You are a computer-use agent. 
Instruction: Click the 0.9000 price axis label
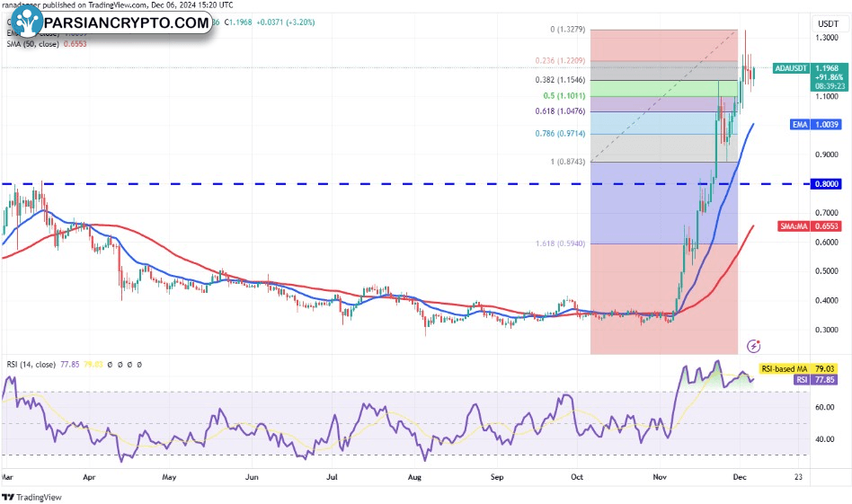827,155
